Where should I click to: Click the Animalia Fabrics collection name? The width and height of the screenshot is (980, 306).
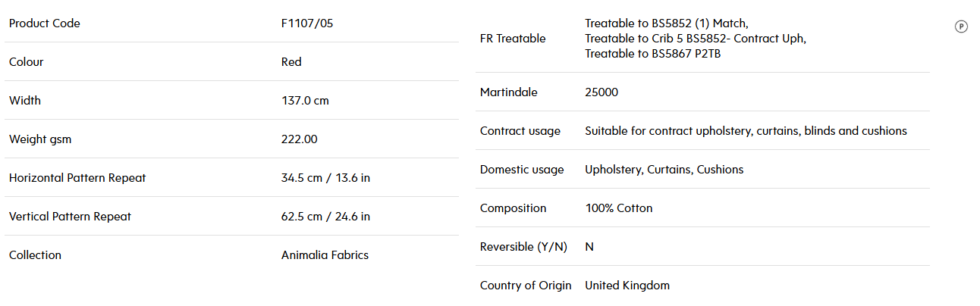click(x=325, y=255)
